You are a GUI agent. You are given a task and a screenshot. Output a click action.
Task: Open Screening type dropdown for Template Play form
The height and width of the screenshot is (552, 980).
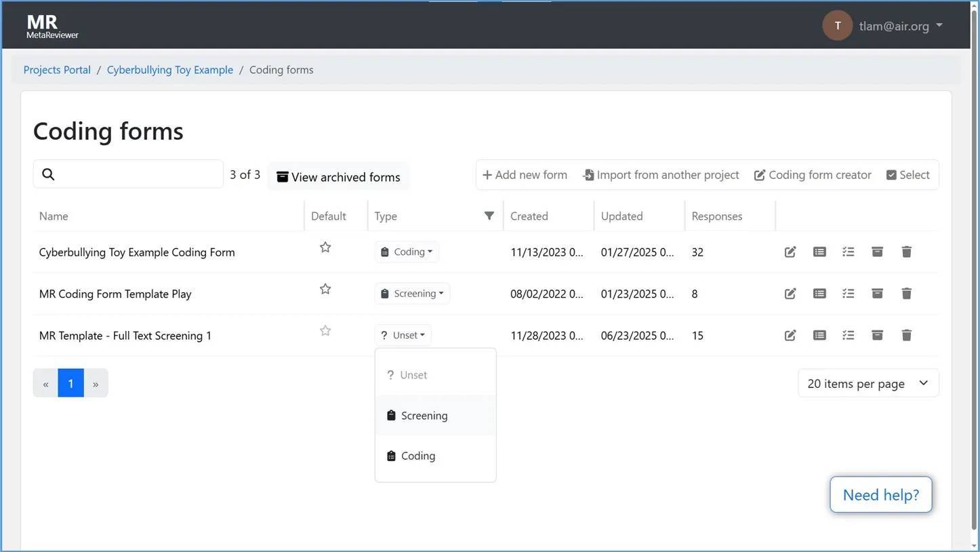point(412,294)
